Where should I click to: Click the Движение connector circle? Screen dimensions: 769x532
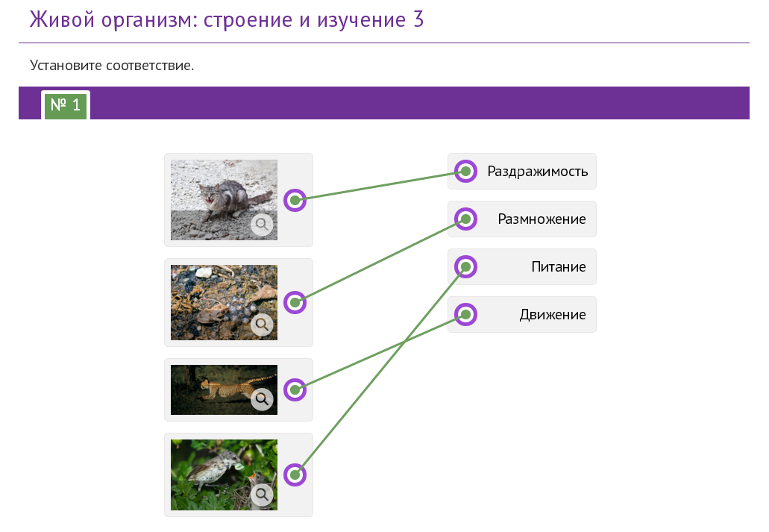465,314
